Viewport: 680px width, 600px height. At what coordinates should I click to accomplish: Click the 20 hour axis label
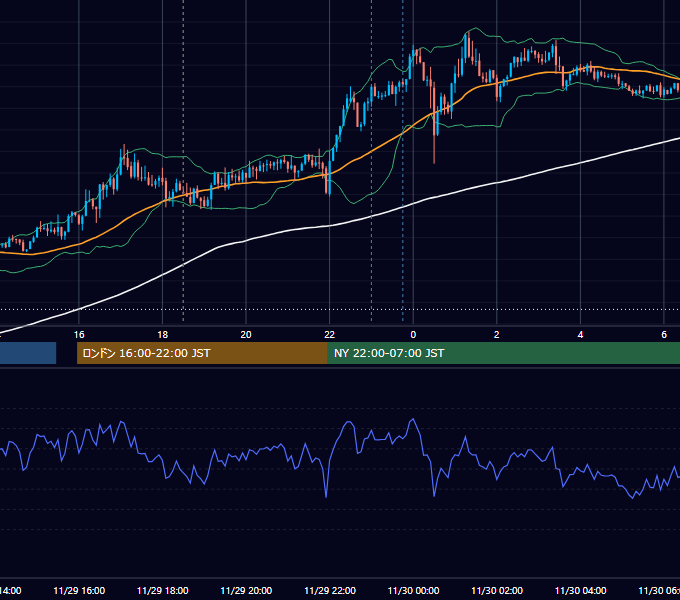(x=246, y=335)
